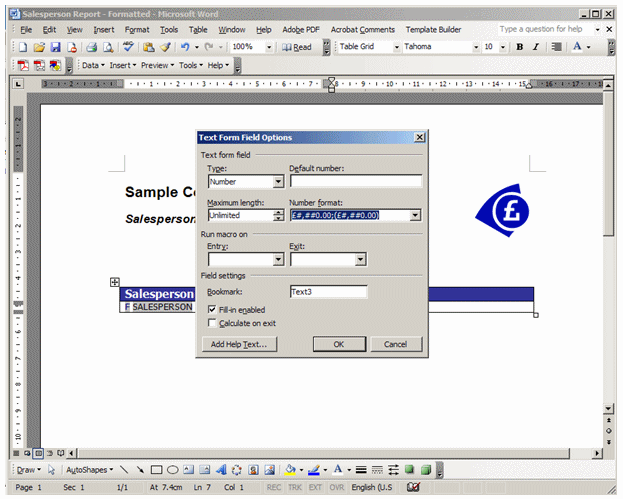The height and width of the screenshot is (499, 623).
Task: Open the Entry macro dropdown
Action: click(278, 259)
